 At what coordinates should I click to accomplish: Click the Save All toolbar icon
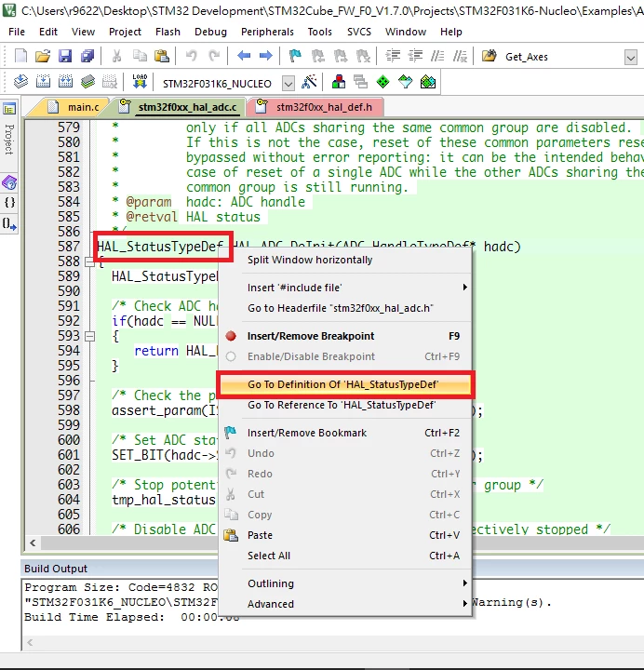click(x=87, y=56)
